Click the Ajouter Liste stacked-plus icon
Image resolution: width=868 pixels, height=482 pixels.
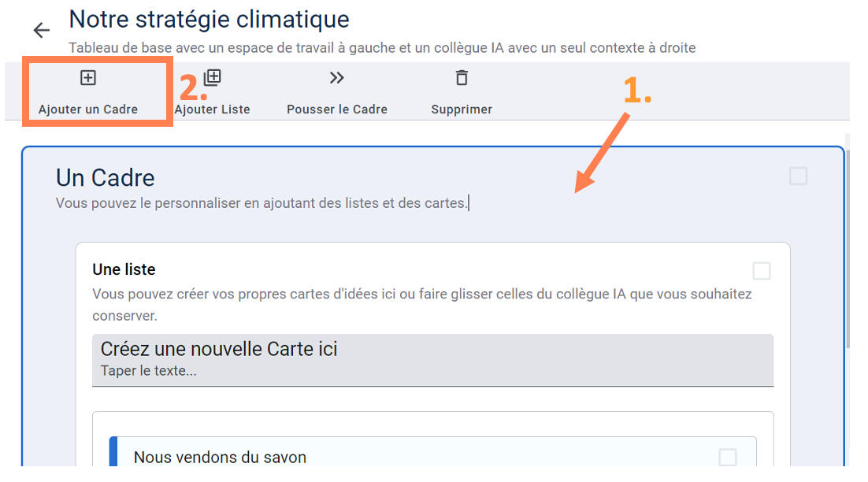pyautogui.click(x=213, y=78)
